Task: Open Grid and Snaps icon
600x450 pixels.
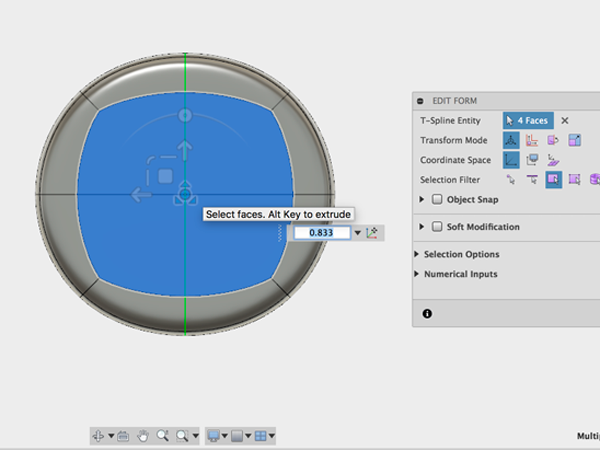Action: click(237, 436)
